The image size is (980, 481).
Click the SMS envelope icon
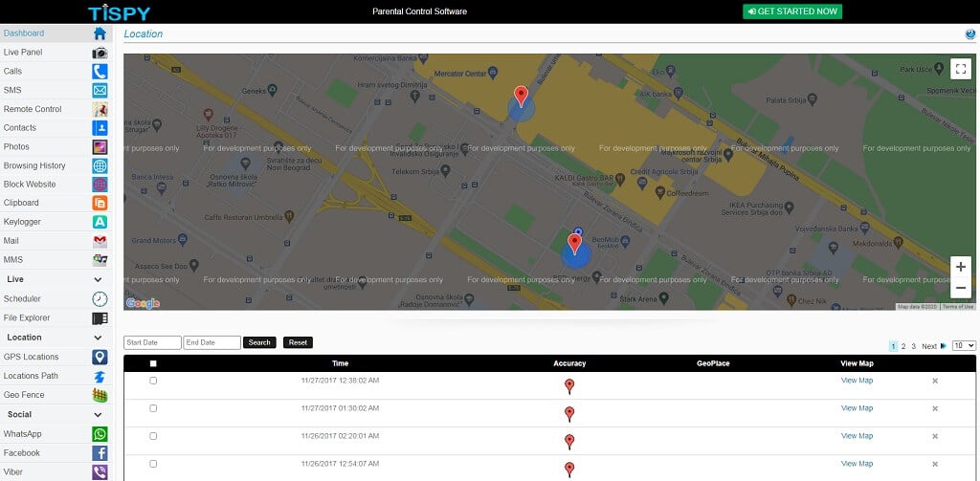[100, 91]
